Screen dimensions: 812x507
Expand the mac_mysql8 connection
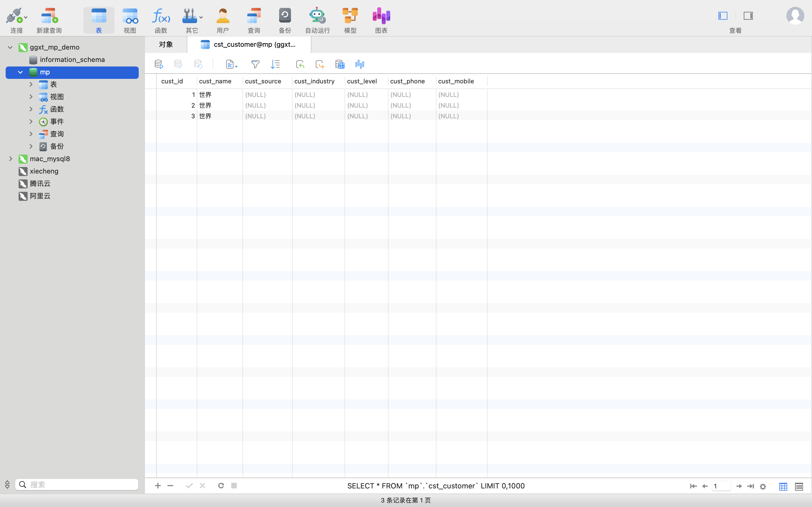(x=10, y=159)
